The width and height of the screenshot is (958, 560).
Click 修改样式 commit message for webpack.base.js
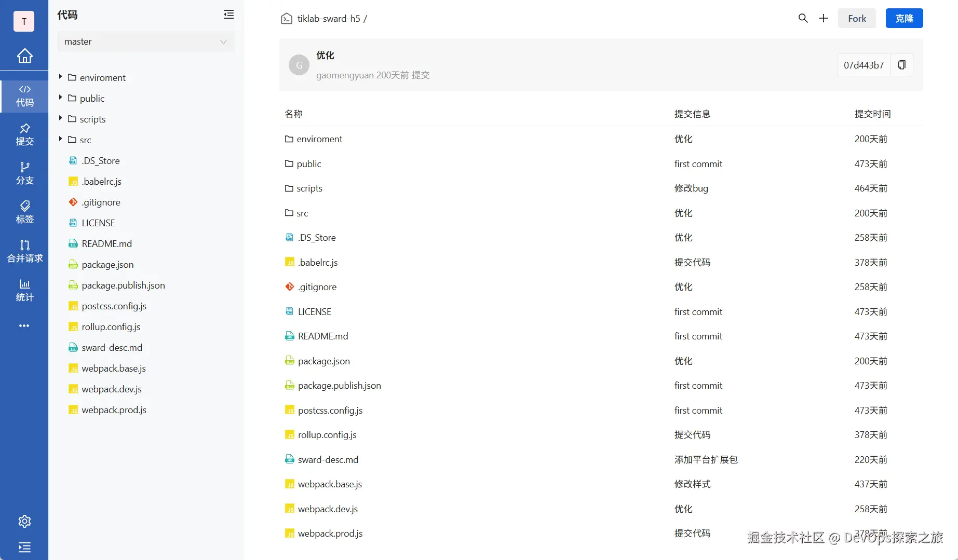point(693,484)
